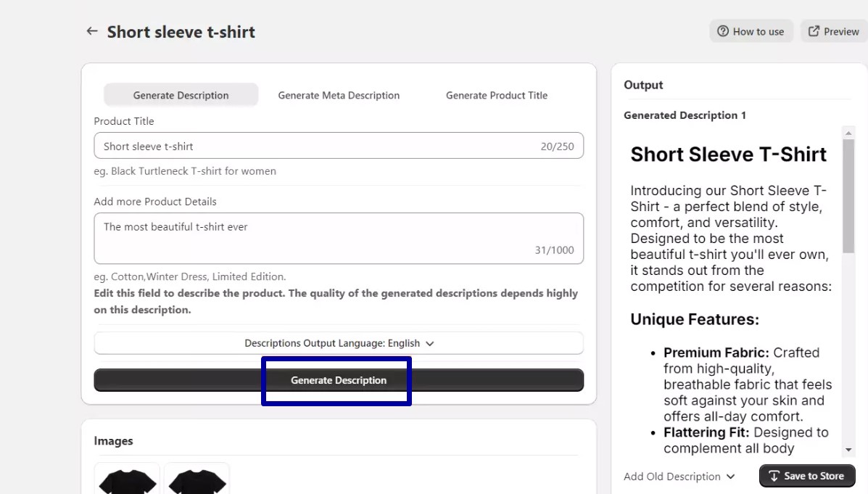Viewport: 868px width, 494px height.
Task: Click the Save to Store button
Action: [x=807, y=476]
